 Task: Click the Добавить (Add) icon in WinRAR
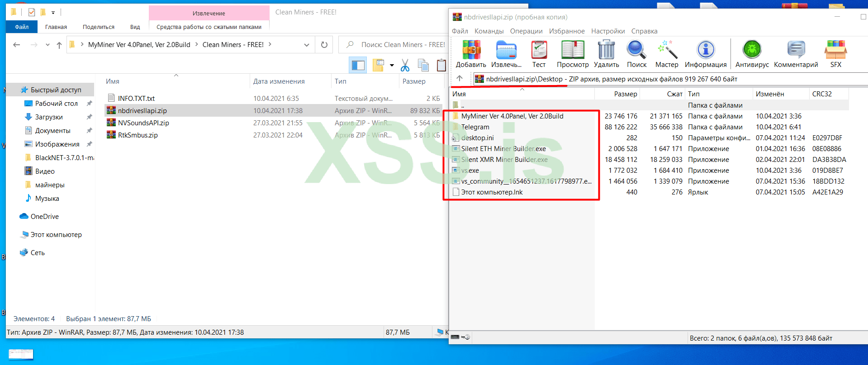click(x=471, y=50)
